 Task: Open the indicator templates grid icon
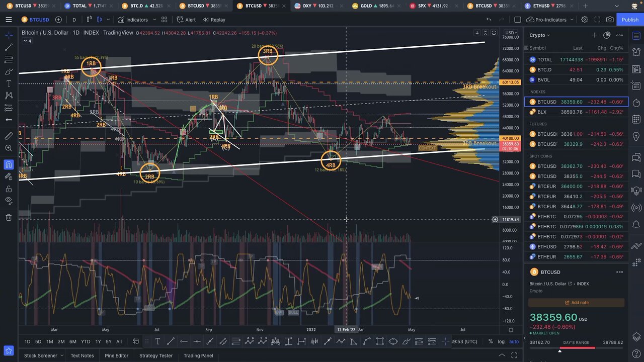(x=164, y=20)
